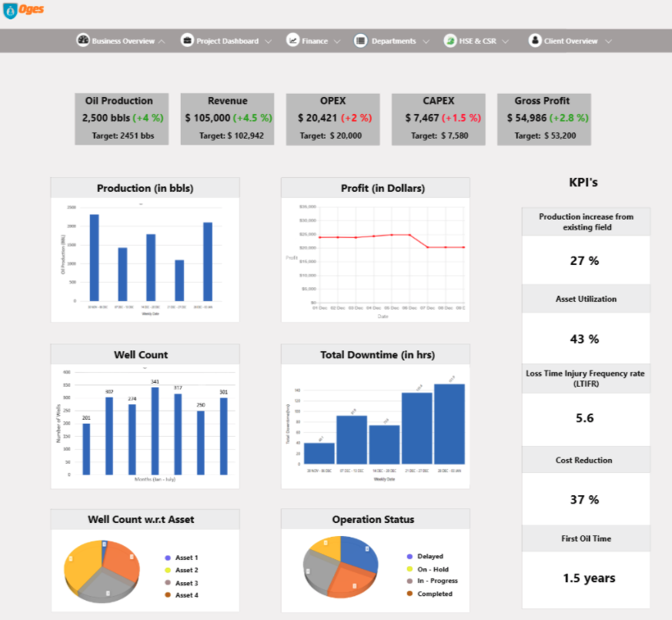Click the Business Overview dashboard icon
Image resolution: width=672 pixels, height=620 pixels.
[82, 40]
